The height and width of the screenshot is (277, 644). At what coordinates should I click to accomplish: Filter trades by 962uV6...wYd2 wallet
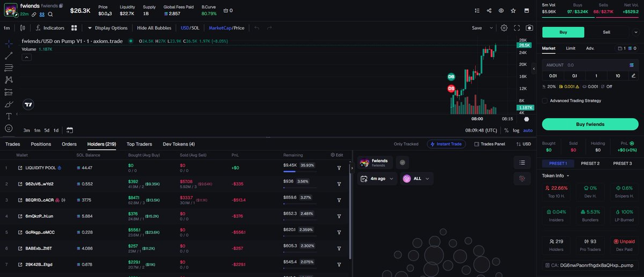339,184
